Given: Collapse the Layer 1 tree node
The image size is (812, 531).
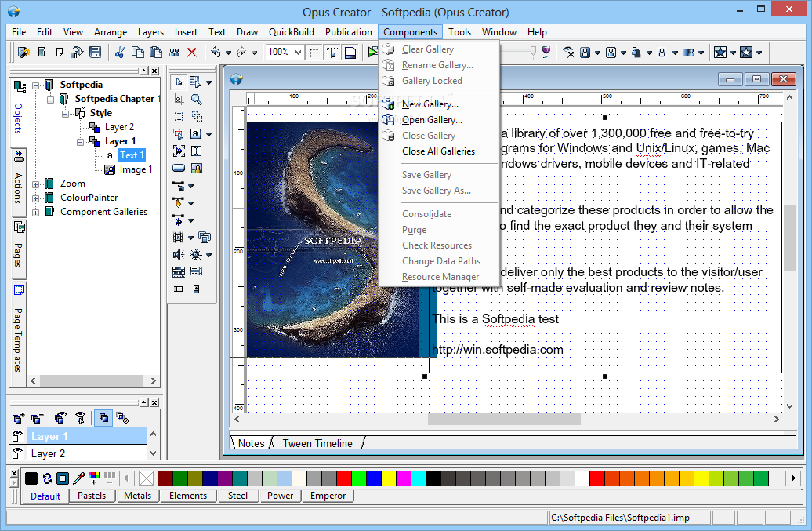Looking at the screenshot, I should (x=80, y=142).
